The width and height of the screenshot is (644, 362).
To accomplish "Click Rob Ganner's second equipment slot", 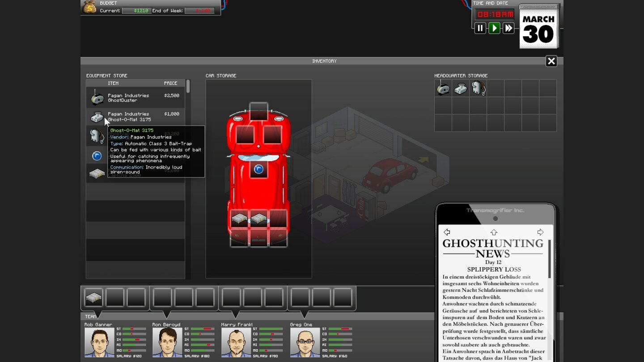I will pyautogui.click(x=115, y=297).
